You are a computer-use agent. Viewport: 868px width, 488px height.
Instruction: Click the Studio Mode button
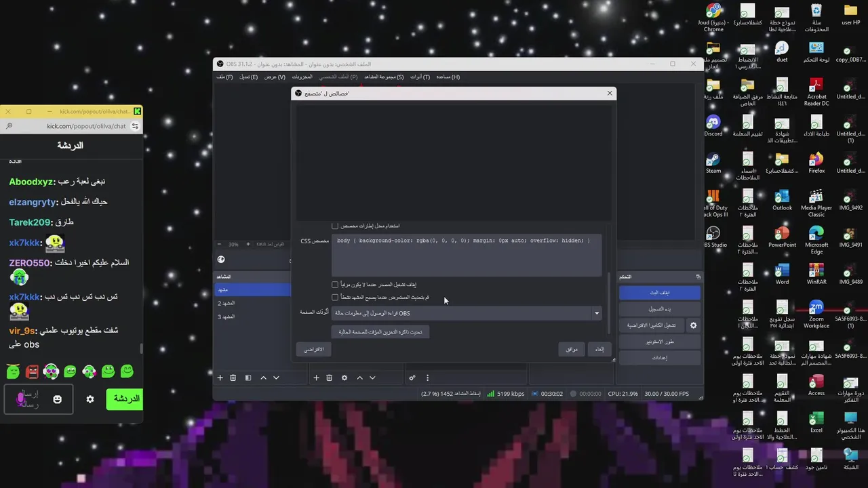660,342
